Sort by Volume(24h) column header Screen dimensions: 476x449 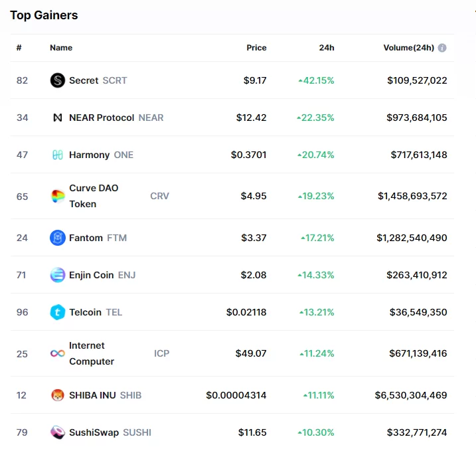click(408, 48)
